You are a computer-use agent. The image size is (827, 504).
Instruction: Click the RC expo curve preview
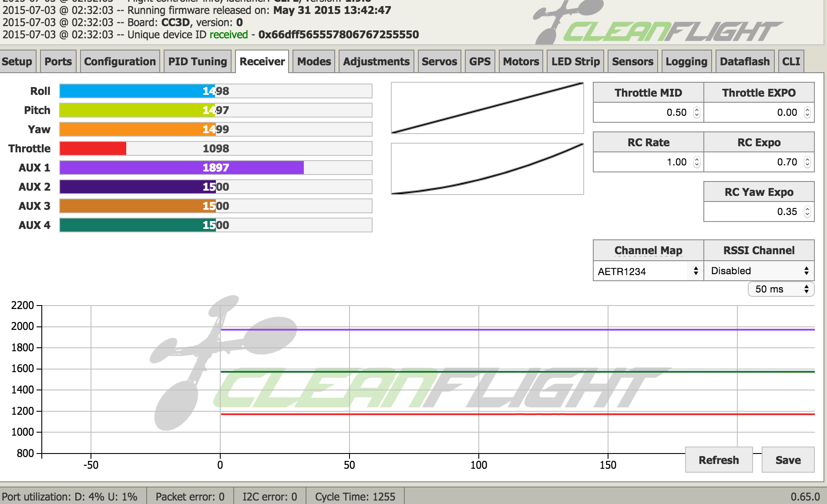point(487,169)
